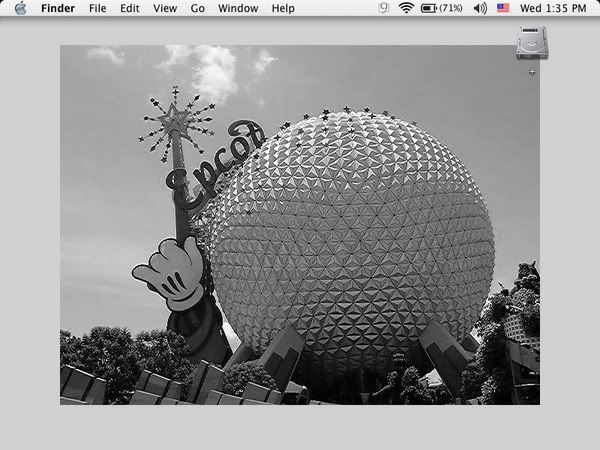600x450 pixels.
Task: Click the Mickey glove hand in photo
Action: click(170, 271)
